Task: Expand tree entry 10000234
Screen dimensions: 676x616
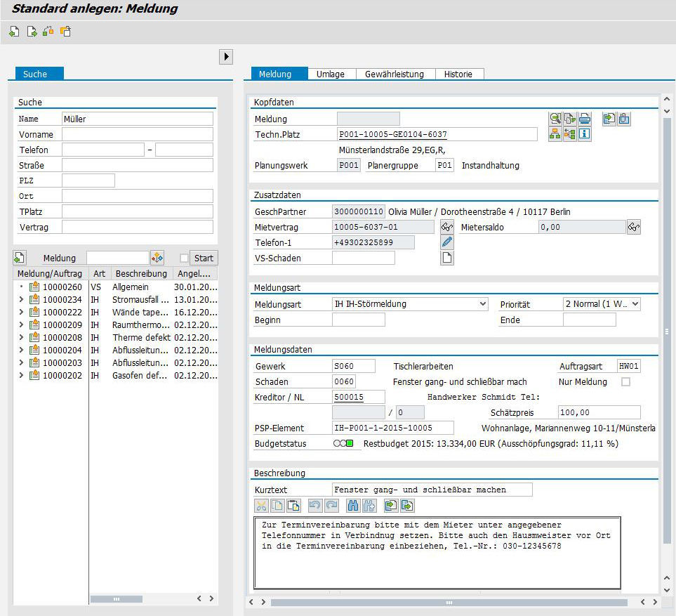Action: (21, 299)
